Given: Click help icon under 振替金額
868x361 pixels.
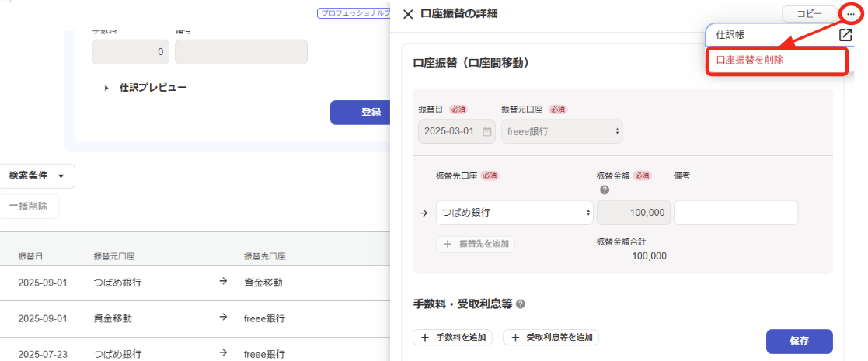Looking at the screenshot, I should click(x=604, y=190).
